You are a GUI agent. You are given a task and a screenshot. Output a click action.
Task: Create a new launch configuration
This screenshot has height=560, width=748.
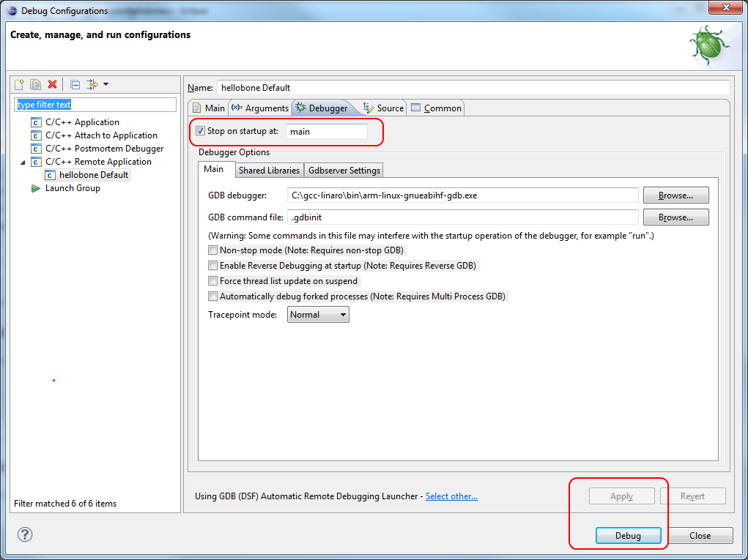[x=18, y=83]
